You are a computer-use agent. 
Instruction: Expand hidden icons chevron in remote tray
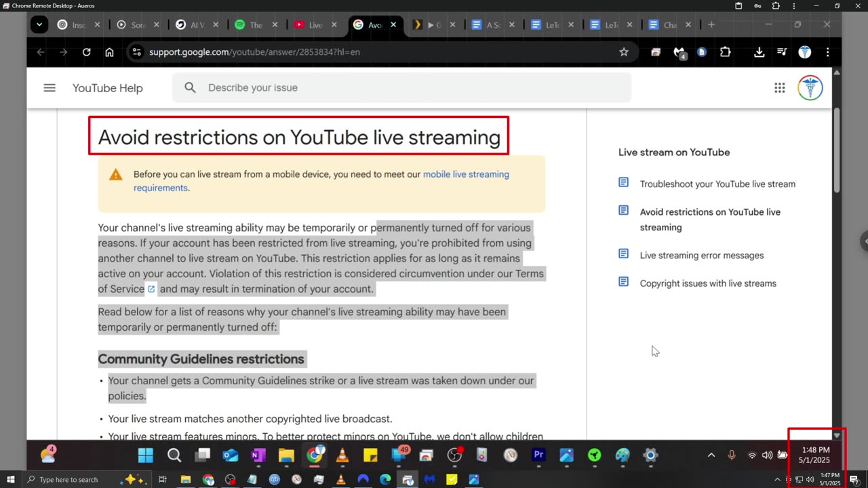click(711, 455)
